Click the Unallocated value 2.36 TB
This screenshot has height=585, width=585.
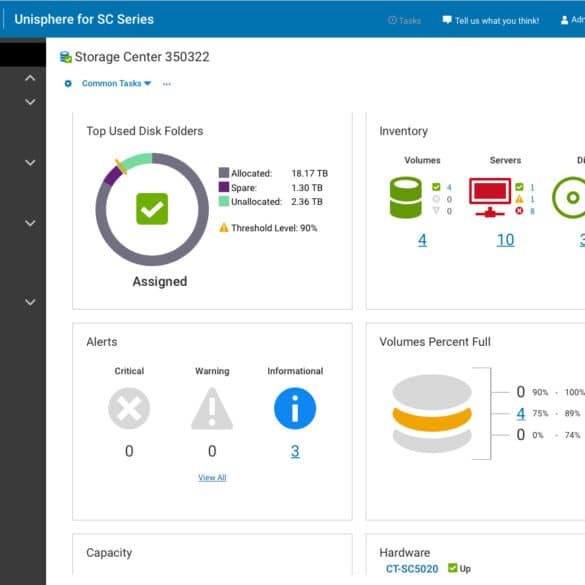click(x=307, y=201)
